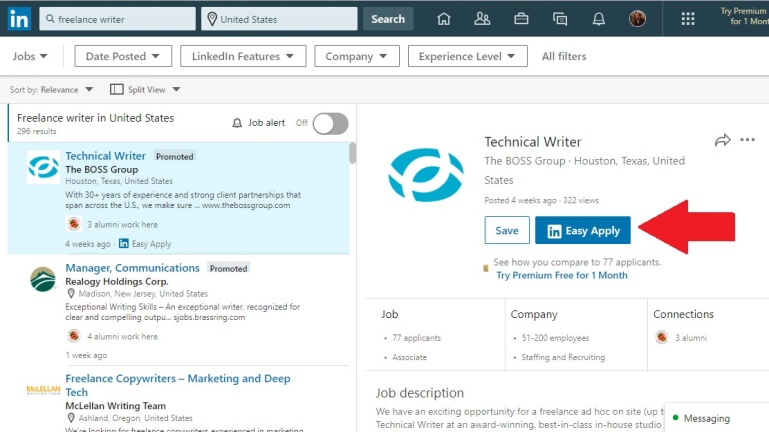Click search magnifier icon in keyword field
Viewport: 769px width, 432px height.
(x=50, y=19)
